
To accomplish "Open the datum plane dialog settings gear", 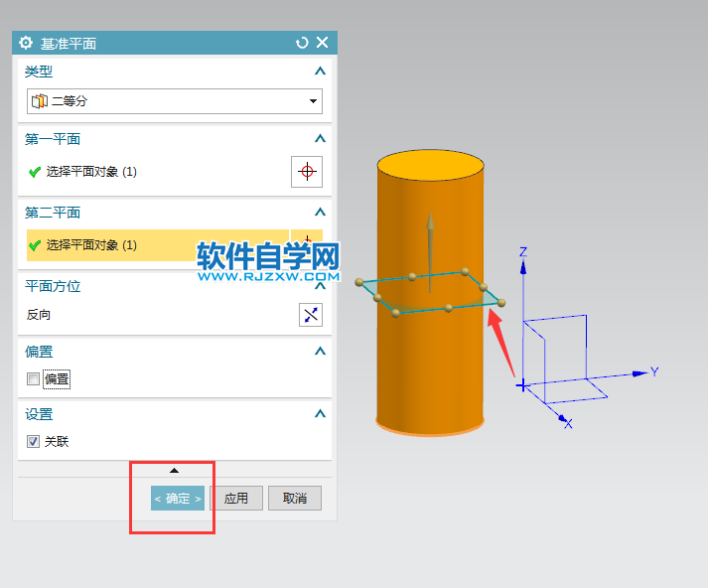I will coord(26,43).
